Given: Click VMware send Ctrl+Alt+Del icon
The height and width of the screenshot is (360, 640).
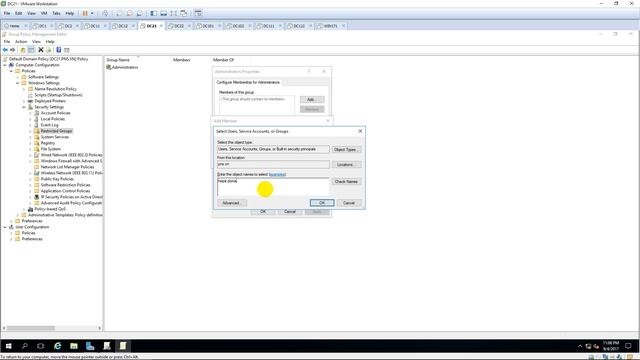Looking at the screenshot, I should 105,13.
